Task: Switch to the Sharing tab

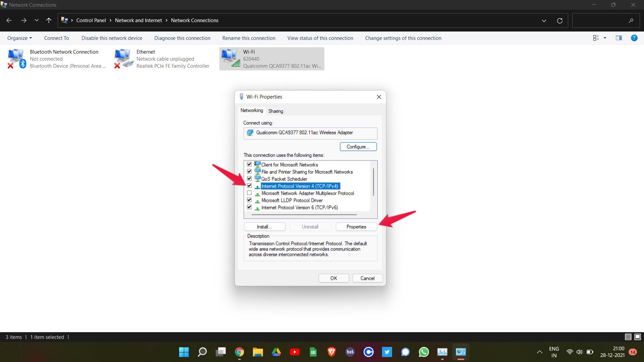Action: [x=275, y=111]
